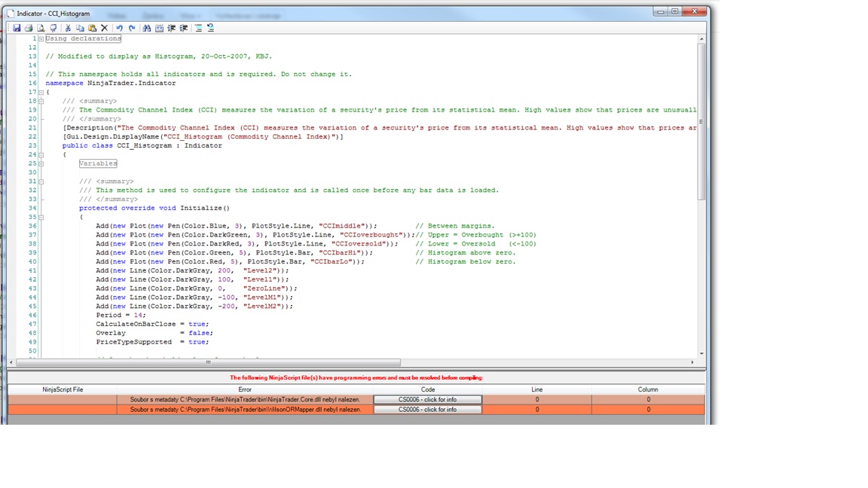Collapse the Initialize method body at line 35
The width and height of the screenshot is (868, 488).
click(x=41, y=217)
